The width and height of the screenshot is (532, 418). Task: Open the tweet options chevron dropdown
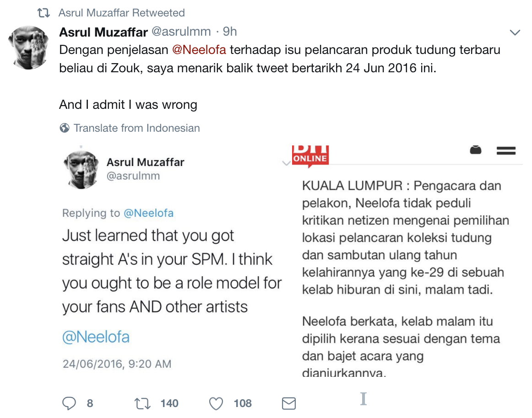tap(515, 32)
